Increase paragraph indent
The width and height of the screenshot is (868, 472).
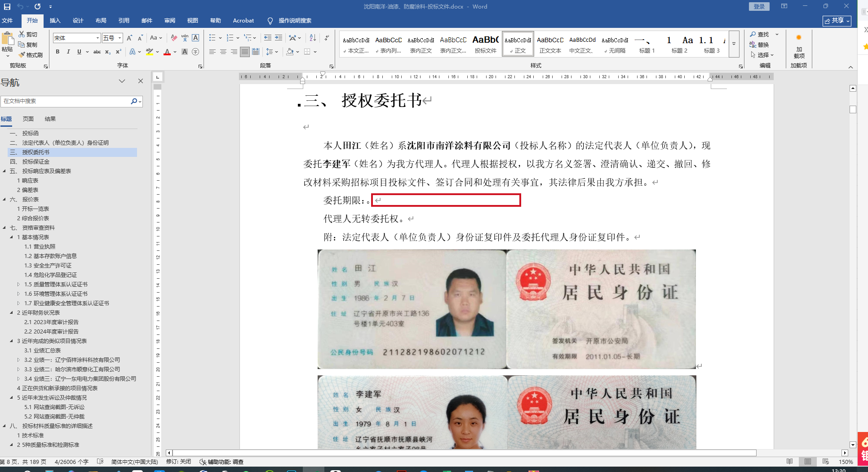pyautogui.click(x=279, y=38)
